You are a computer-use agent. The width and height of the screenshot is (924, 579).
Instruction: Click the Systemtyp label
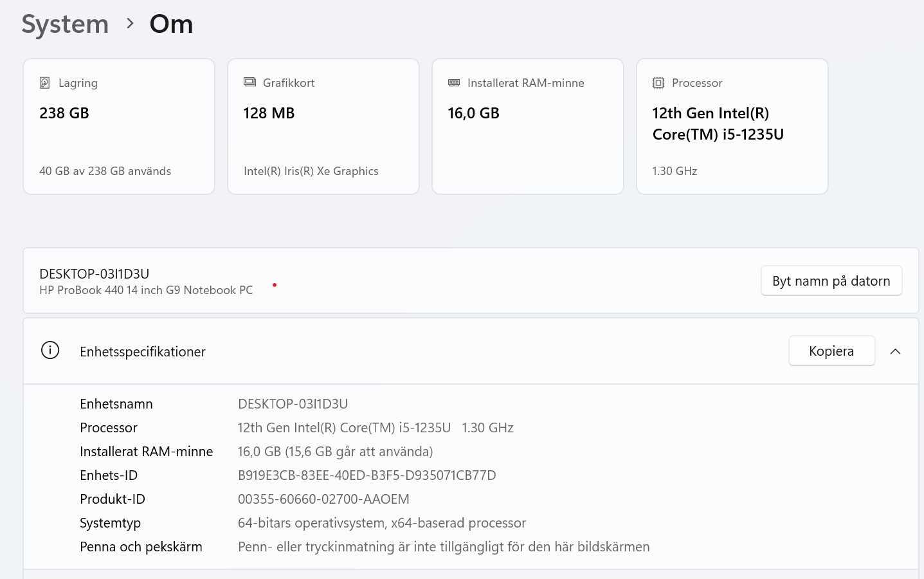coord(110,523)
